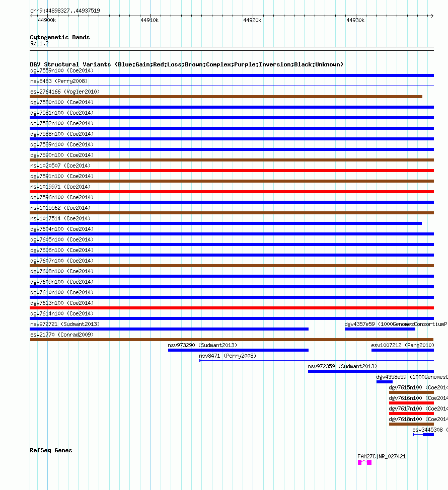
Task: Click variant label dgv7589n100
Action: coord(62,145)
